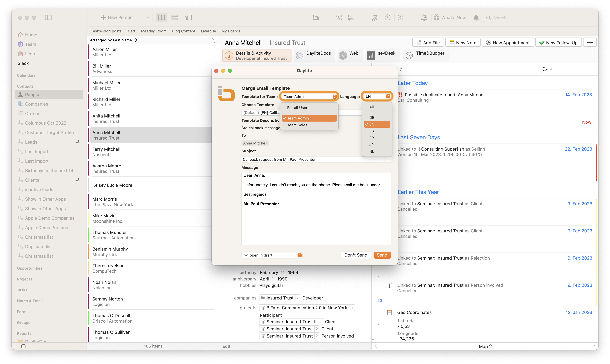610x364 pixels.
Task: Toggle the sidebar panel visibility
Action: click(48, 17)
